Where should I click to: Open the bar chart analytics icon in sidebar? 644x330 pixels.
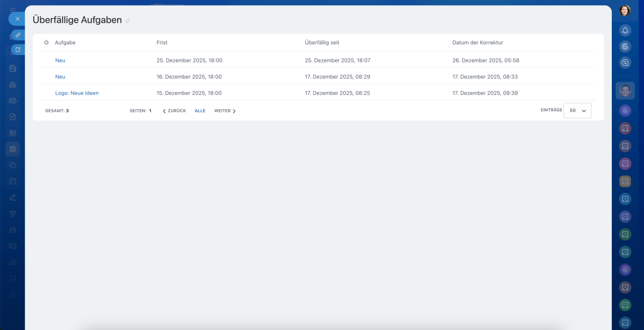coord(13,262)
